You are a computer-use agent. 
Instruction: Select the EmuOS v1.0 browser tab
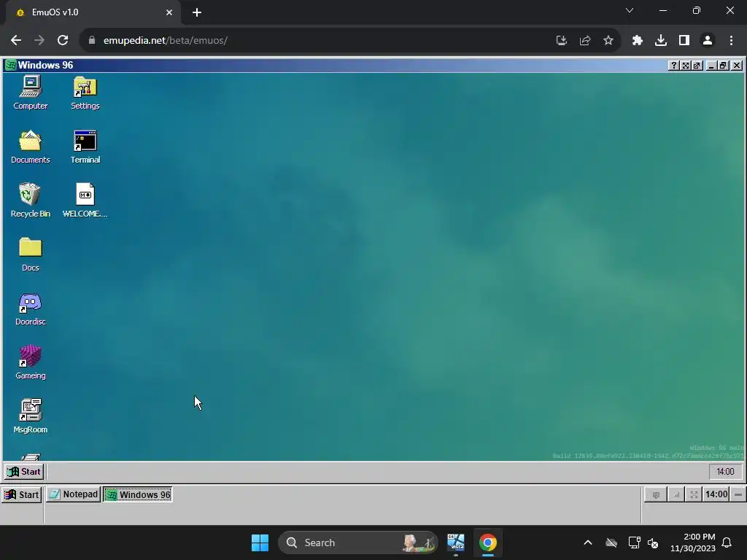point(93,12)
